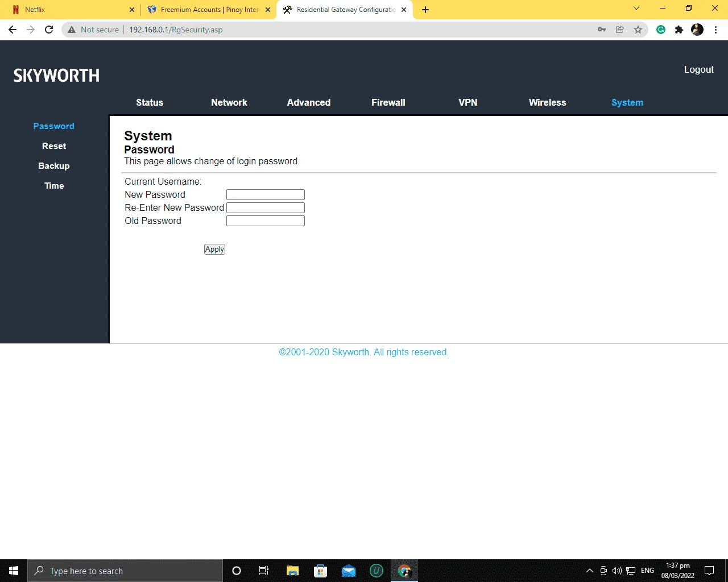728x582 pixels.
Task: Focus the Re-Enter New Password field
Action: [266, 208]
